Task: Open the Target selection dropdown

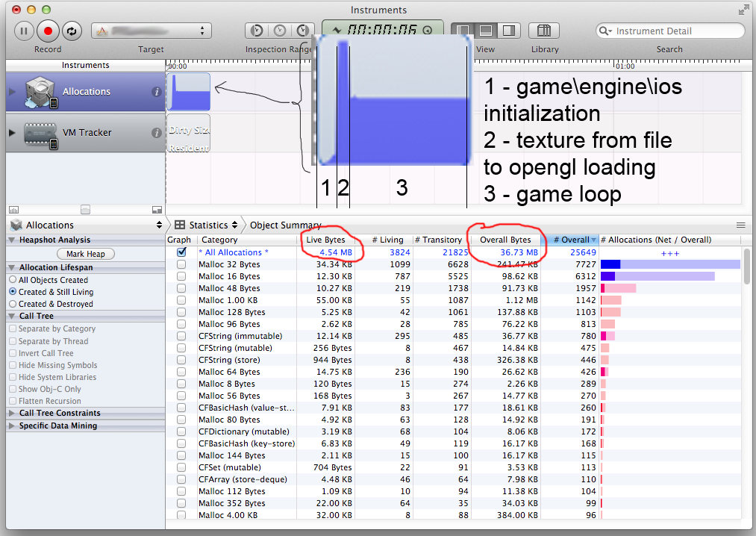Action: pos(150,31)
